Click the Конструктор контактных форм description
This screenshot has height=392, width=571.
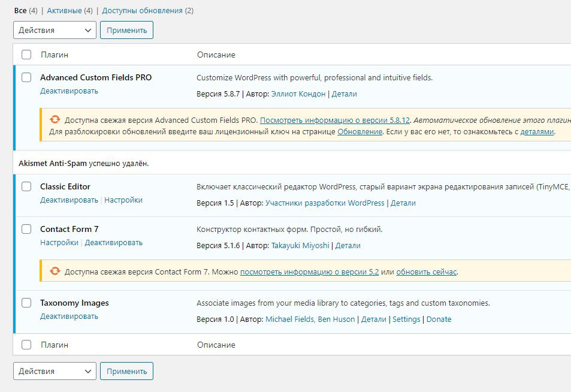click(x=289, y=230)
